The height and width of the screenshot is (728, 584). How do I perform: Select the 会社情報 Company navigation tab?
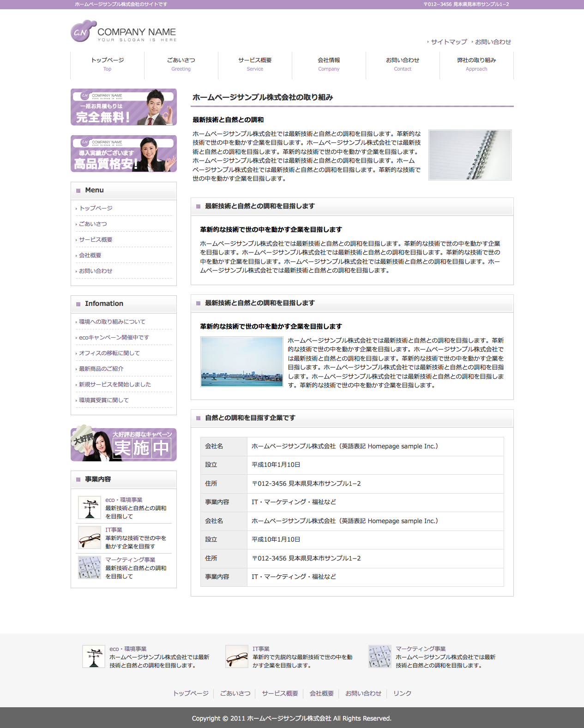(329, 65)
